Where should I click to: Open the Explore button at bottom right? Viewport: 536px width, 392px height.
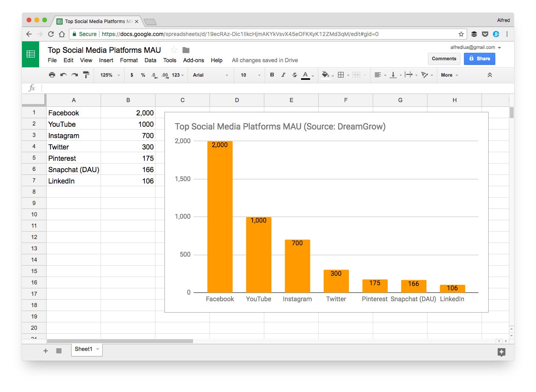click(501, 352)
